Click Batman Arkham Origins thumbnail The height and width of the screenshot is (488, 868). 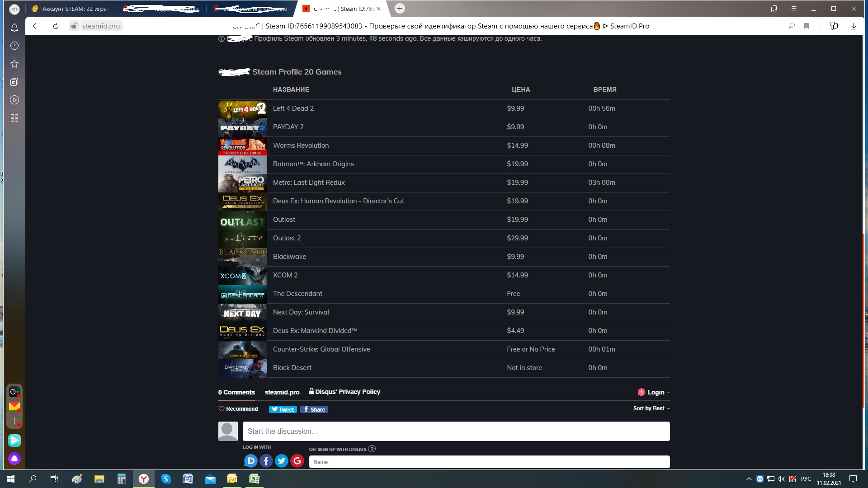click(x=243, y=164)
